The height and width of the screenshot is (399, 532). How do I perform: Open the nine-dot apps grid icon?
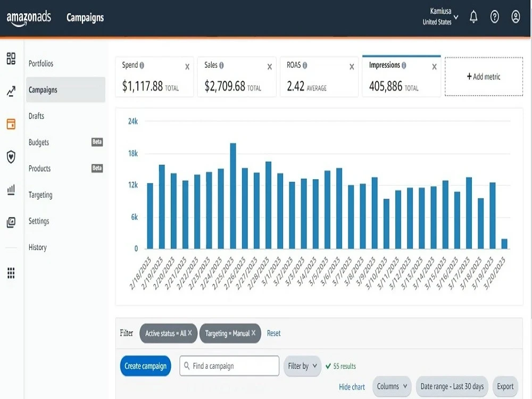pos(11,273)
